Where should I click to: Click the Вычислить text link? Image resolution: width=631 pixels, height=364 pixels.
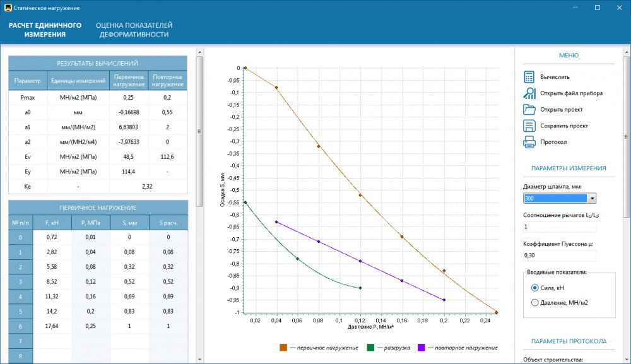555,77
